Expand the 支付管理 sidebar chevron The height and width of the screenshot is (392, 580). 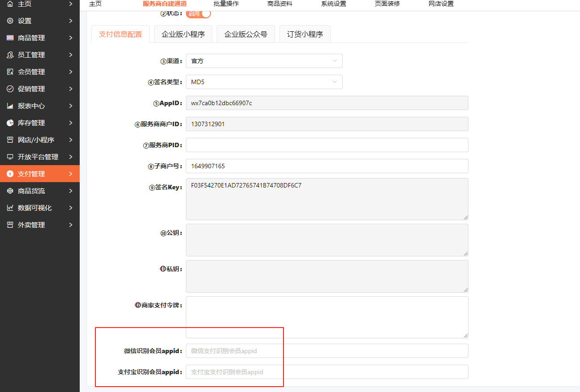click(x=71, y=174)
